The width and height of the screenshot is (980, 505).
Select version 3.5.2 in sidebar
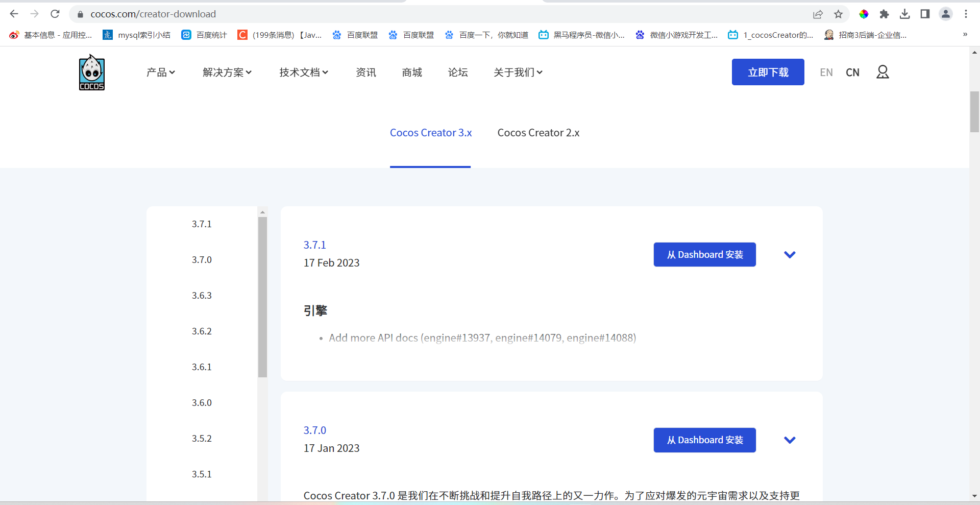pyautogui.click(x=202, y=439)
